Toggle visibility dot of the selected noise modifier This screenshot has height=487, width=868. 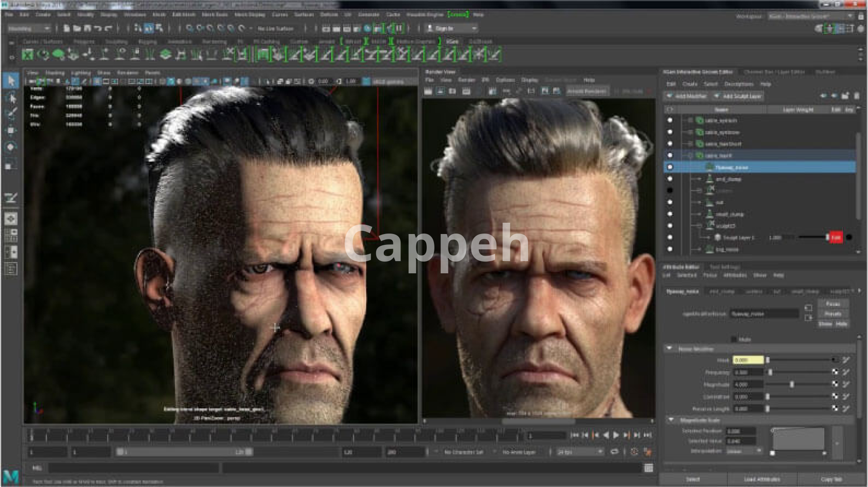click(670, 167)
